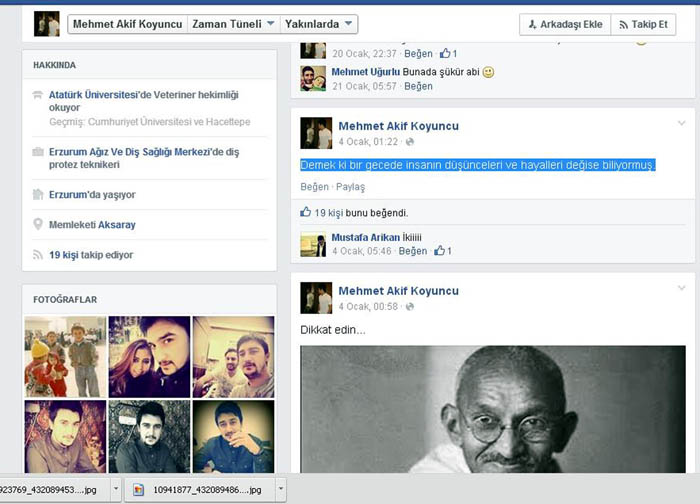Open post options chevron on the 'Dikkat edin' post

682,288
